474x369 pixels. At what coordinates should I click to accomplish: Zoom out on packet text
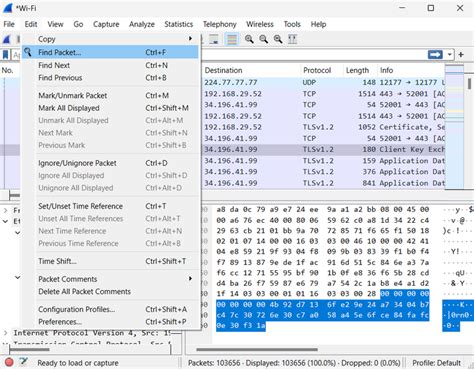[x=264, y=39]
